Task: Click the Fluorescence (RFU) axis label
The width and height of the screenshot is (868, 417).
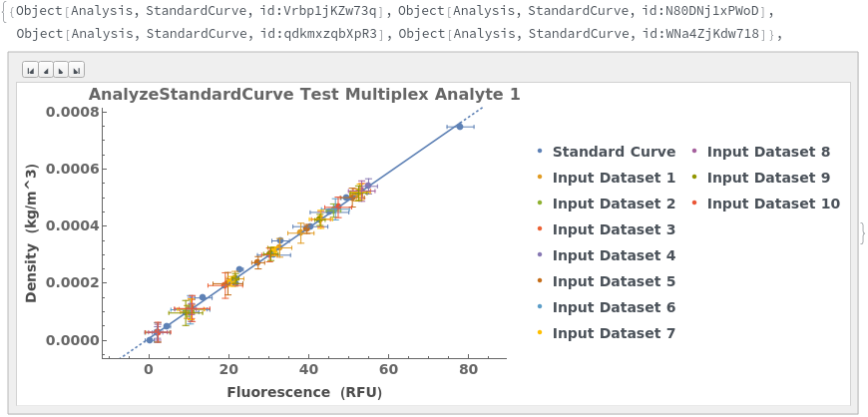Action: [x=304, y=392]
